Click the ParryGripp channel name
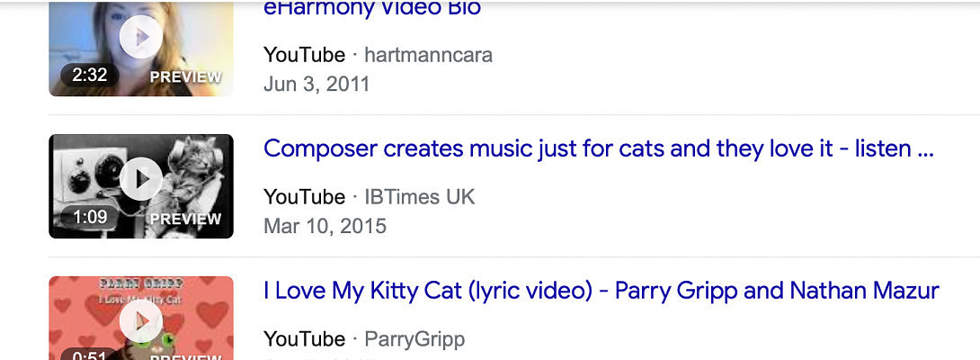Screen dimensions: 980x360 pyautogui.click(x=414, y=339)
